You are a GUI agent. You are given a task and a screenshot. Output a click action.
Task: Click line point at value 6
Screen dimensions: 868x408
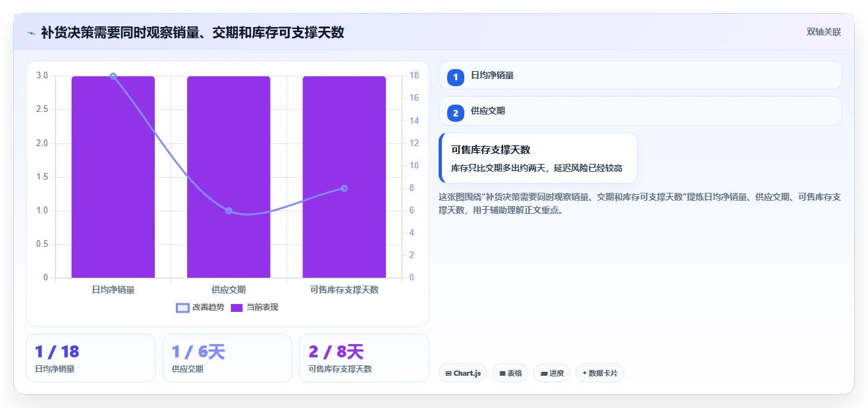(229, 211)
